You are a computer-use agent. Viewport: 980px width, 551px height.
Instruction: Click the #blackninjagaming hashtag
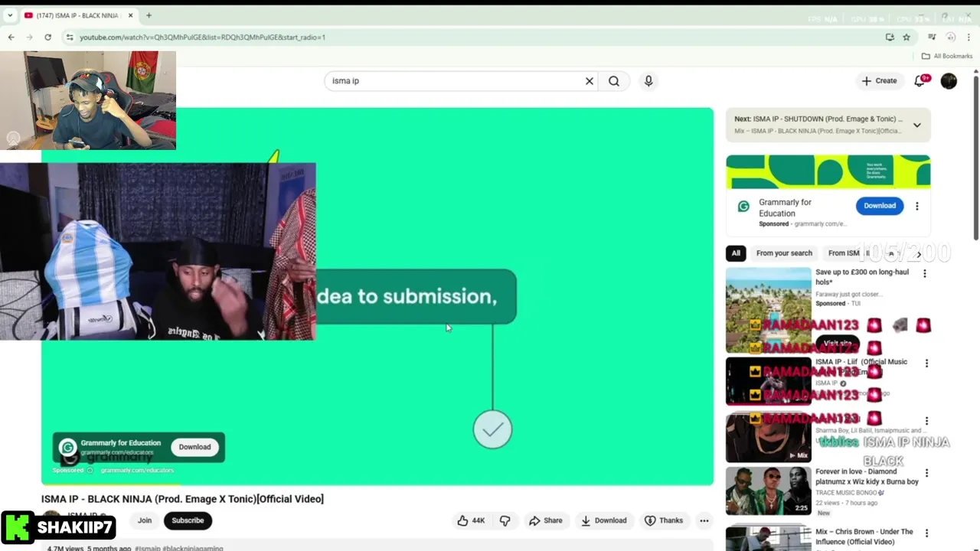click(194, 548)
